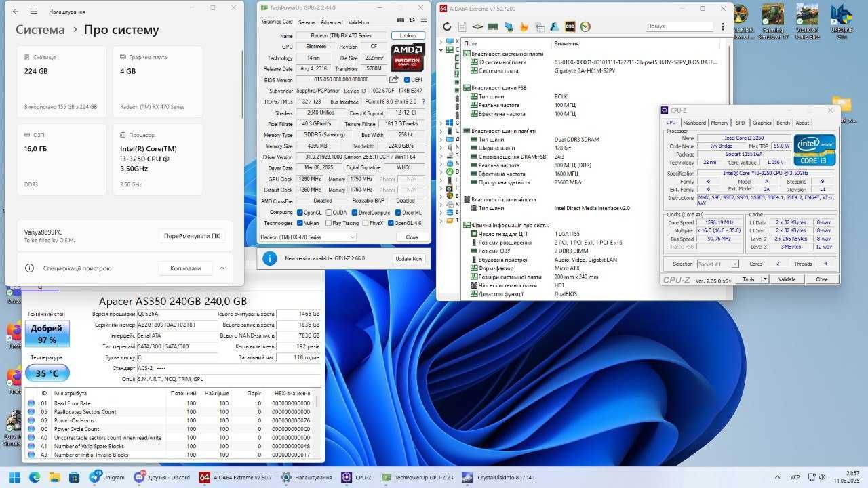
Task: Toggle PhysX checkbox in GPU-Z
Action: point(366,223)
